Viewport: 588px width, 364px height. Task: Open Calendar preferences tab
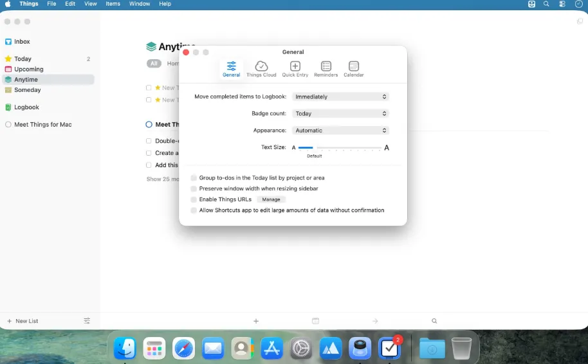click(354, 69)
